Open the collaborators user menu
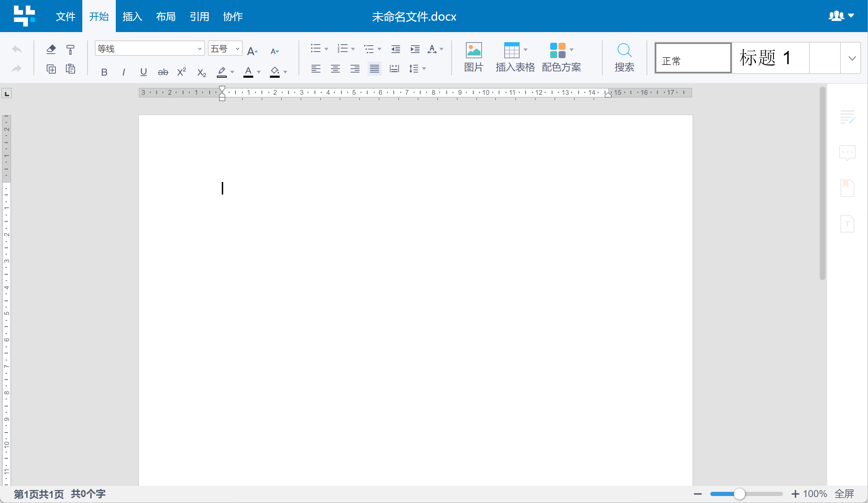This screenshot has width=868, height=503. tap(841, 16)
